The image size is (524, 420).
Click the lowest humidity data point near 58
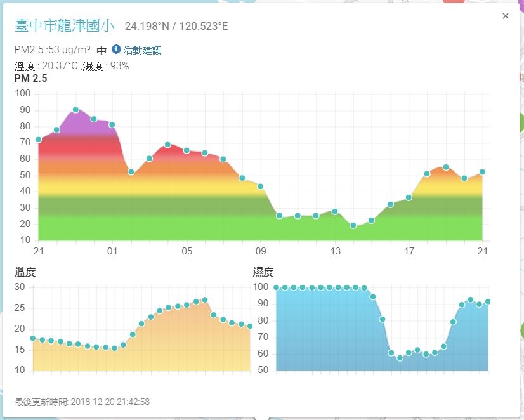pyautogui.click(x=400, y=358)
